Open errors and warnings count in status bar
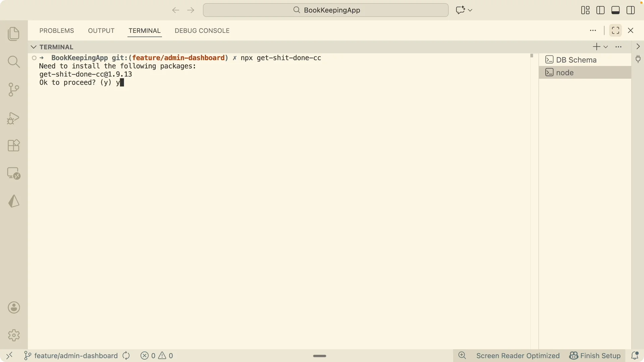The image size is (644, 362). click(157, 356)
